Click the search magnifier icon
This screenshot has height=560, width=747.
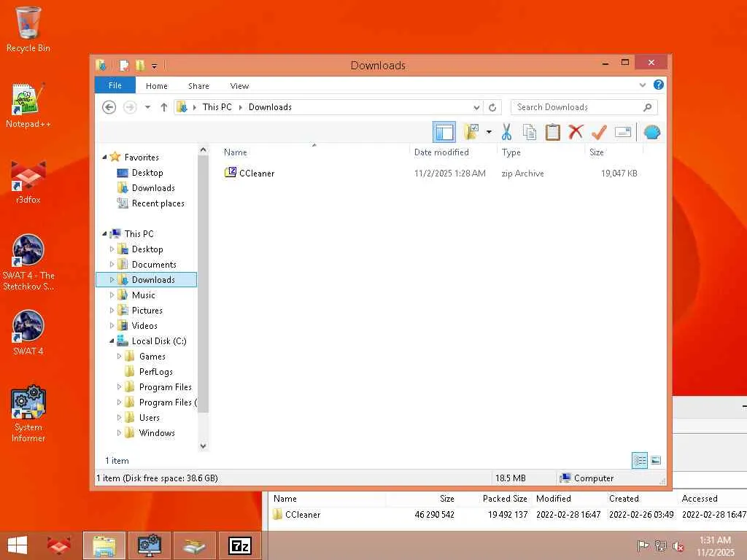(x=648, y=107)
